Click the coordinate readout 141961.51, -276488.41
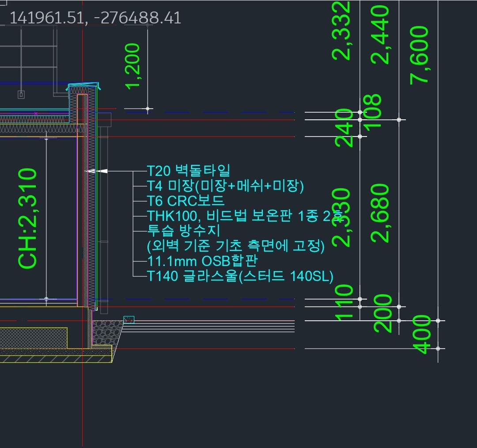The height and width of the screenshot is (448, 477). point(95,18)
